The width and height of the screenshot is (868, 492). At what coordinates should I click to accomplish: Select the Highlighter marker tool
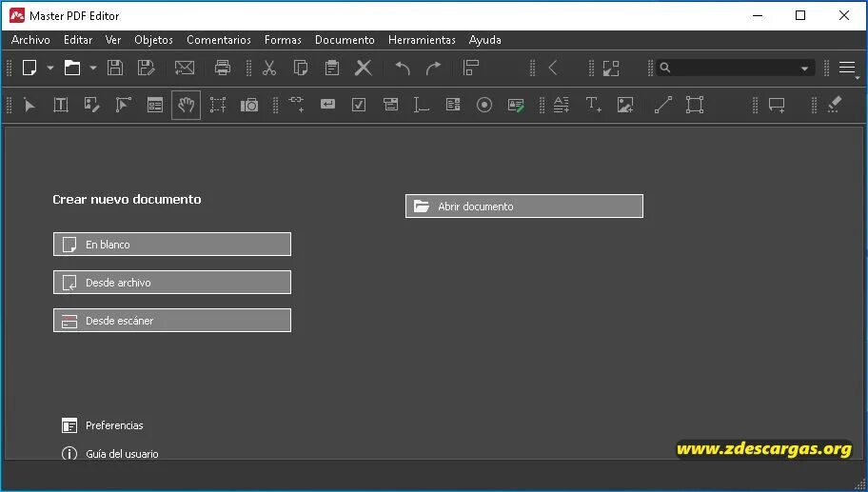pyautogui.click(x=835, y=105)
